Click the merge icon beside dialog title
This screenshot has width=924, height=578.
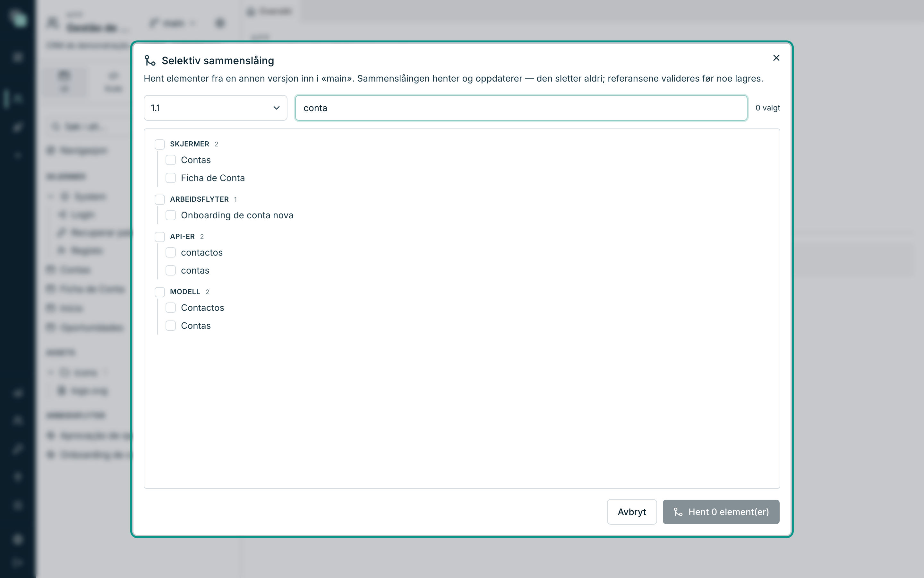tap(150, 60)
